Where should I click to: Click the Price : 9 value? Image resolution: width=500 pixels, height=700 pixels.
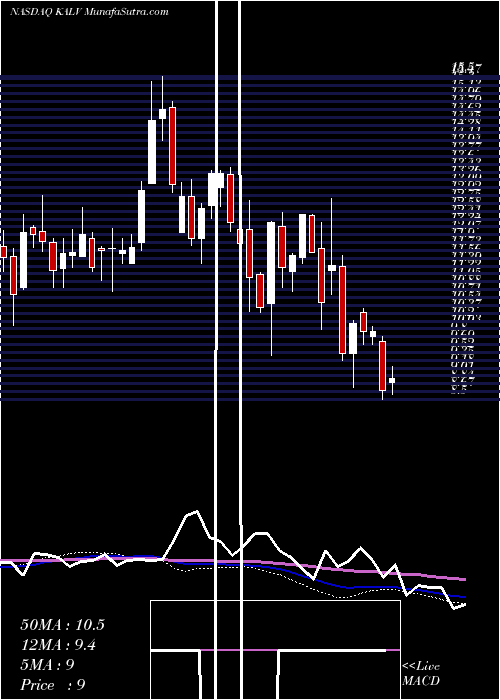coord(53,685)
